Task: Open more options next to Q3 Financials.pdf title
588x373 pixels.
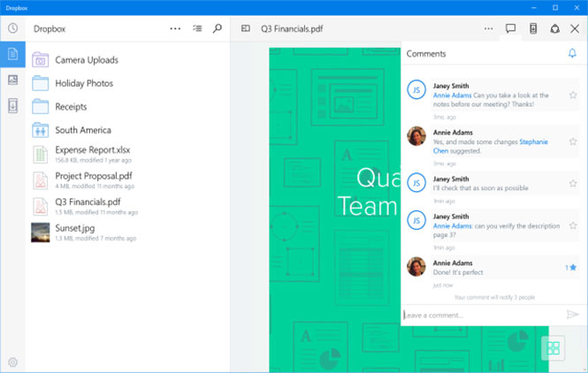Action: [x=489, y=28]
